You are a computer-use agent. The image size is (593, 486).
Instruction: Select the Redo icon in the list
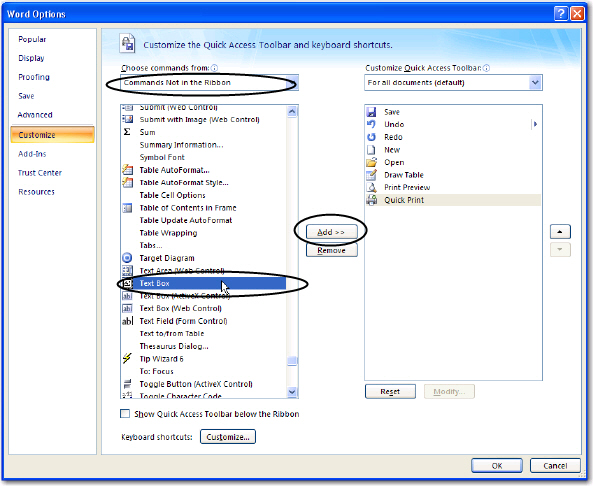(x=371, y=137)
